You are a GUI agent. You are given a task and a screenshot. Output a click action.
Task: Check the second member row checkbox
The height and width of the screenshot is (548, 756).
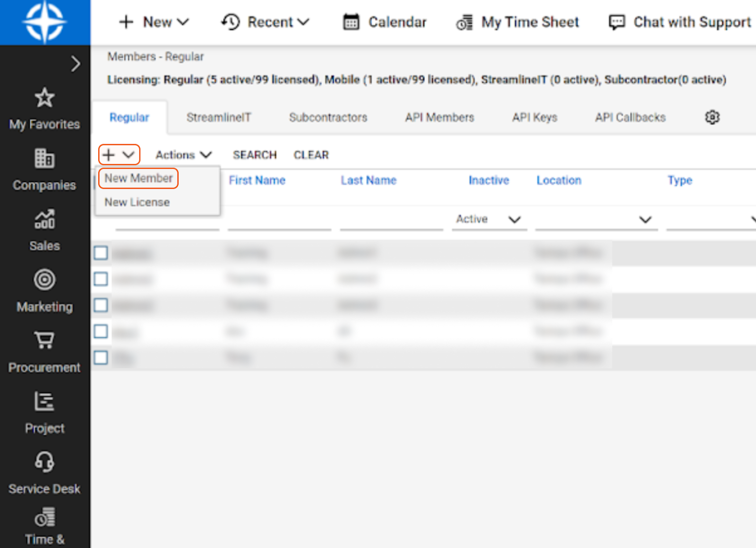(x=101, y=279)
